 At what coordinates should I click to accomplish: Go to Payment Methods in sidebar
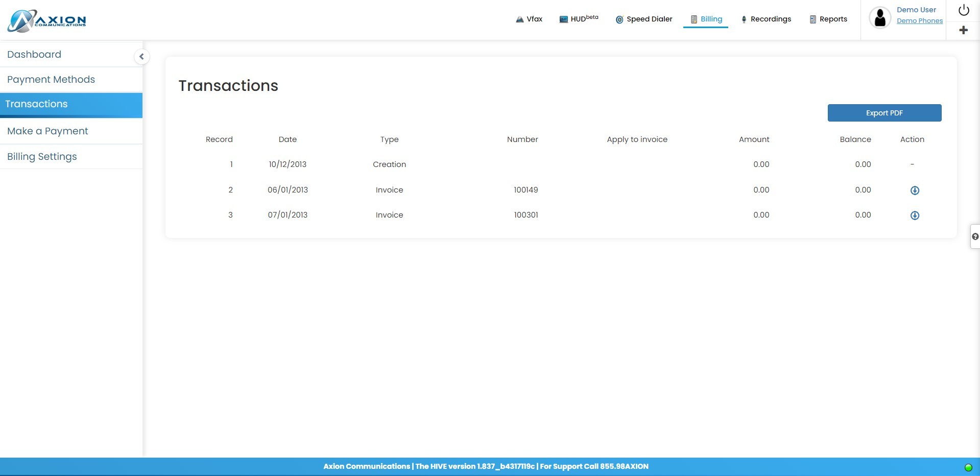(x=71, y=80)
